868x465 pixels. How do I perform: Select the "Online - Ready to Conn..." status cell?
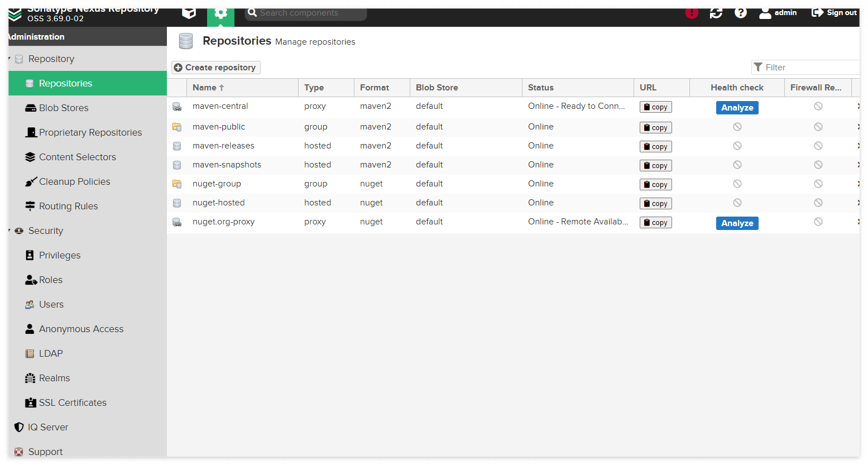[x=577, y=106]
